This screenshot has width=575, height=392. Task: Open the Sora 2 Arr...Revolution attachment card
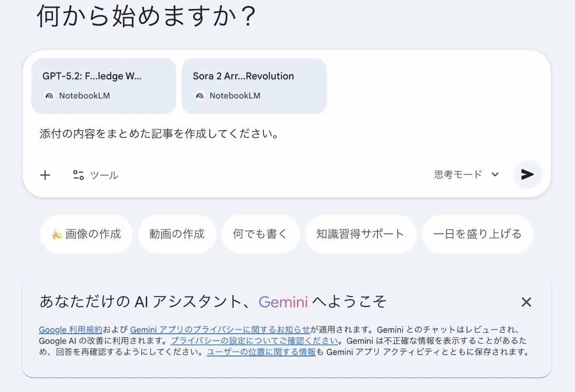tap(254, 86)
